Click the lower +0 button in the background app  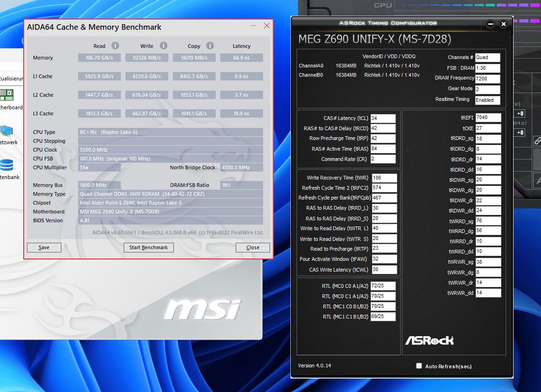click(x=520, y=133)
